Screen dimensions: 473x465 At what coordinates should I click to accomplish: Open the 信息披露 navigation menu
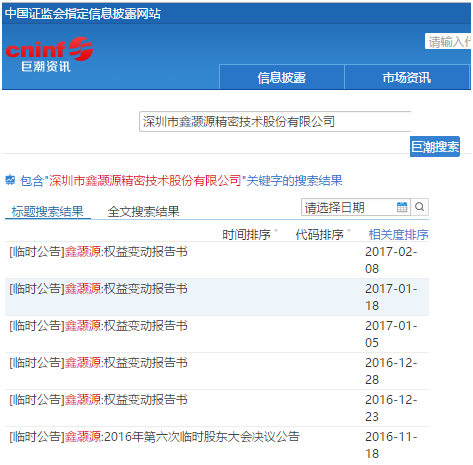pyautogui.click(x=281, y=77)
